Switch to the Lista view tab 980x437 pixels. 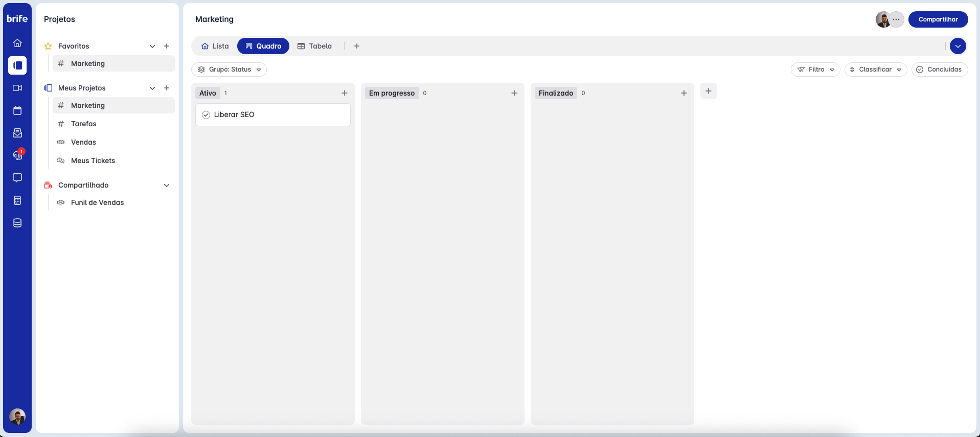click(x=215, y=46)
